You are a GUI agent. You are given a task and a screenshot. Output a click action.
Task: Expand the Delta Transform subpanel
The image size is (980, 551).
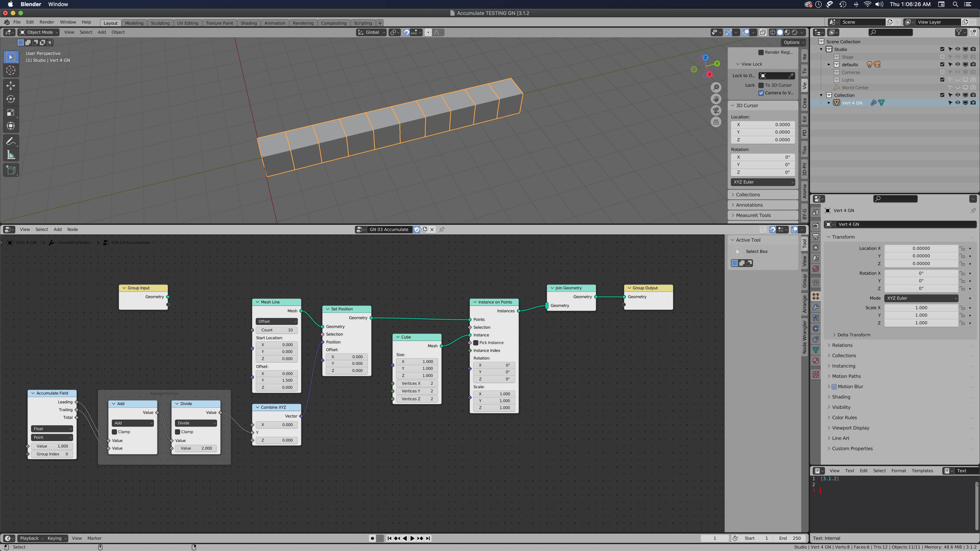point(854,335)
